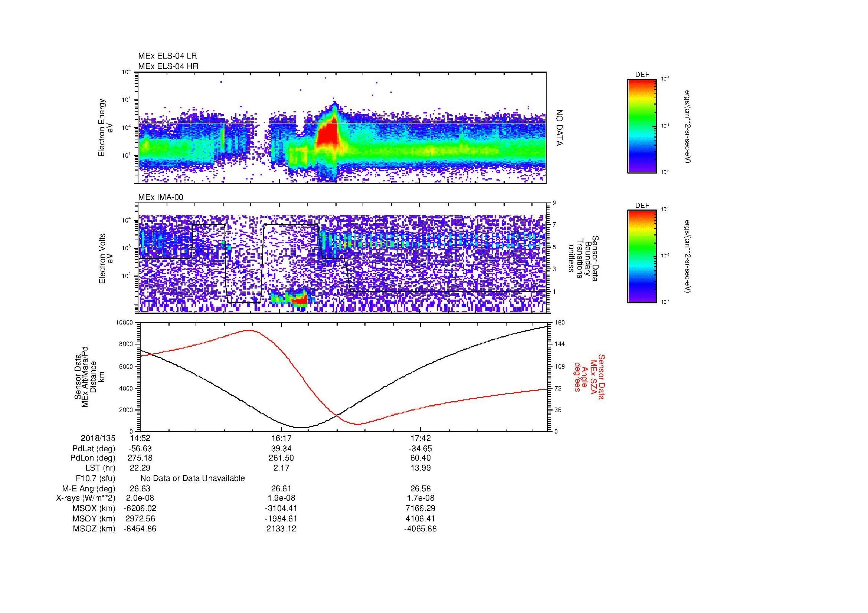Click the 'MSOX (km)' row label
The height and width of the screenshot is (613, 868).
point(94,508)
